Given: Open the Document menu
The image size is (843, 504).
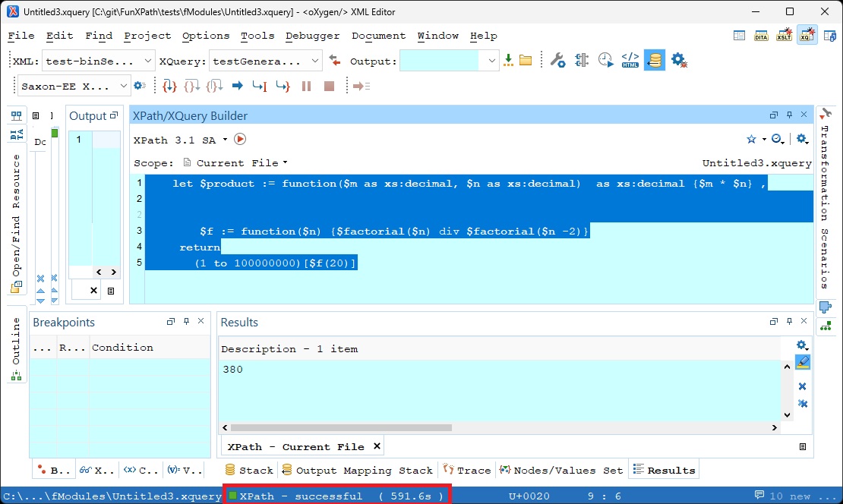Looking at the screenshot, I should click(378, 36).
